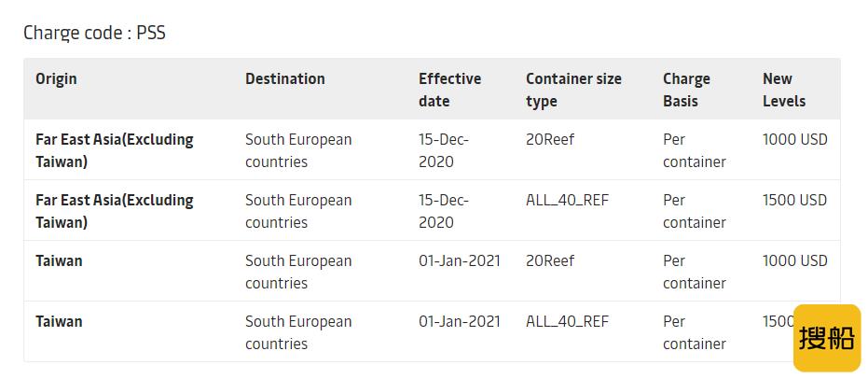This screenshot has width=868, height=379.
Task: Click the yellow 搜船 badge icon
Action: [827, 337]
